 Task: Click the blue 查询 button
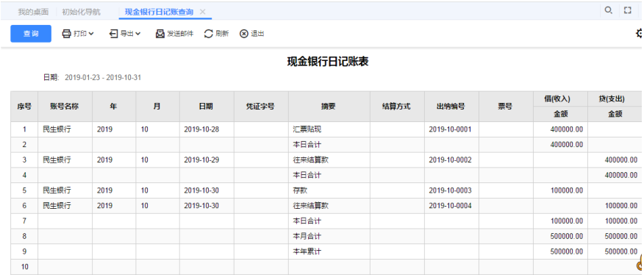click(31, 34)
